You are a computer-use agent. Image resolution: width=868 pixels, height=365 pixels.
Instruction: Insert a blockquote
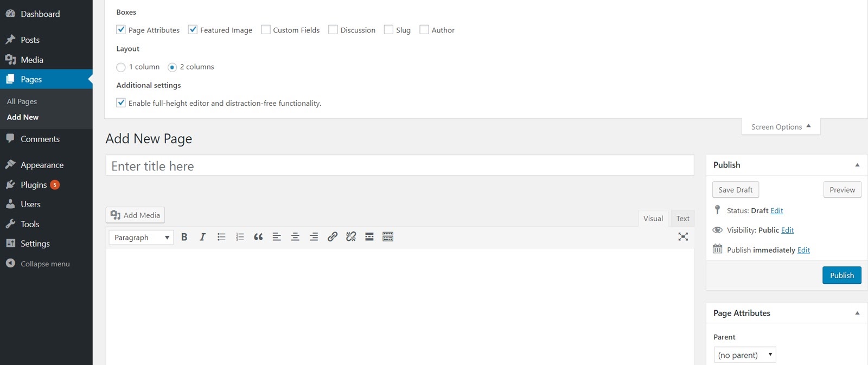pos(258,237)
